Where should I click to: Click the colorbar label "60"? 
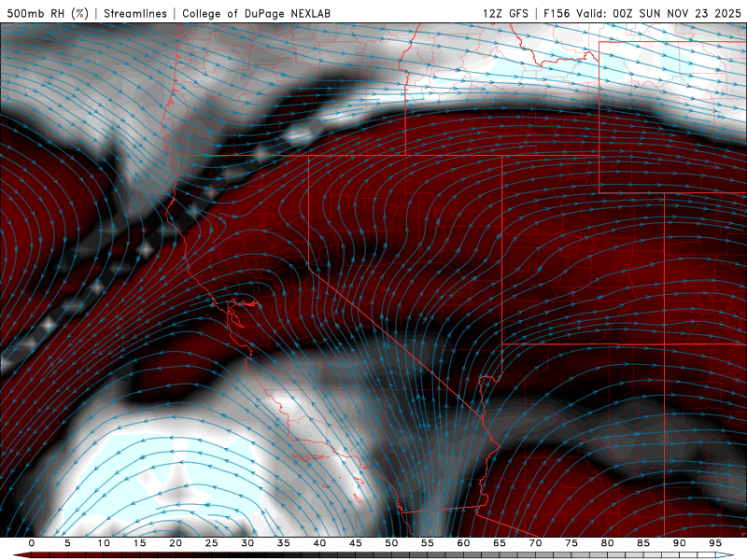(463, 543)
